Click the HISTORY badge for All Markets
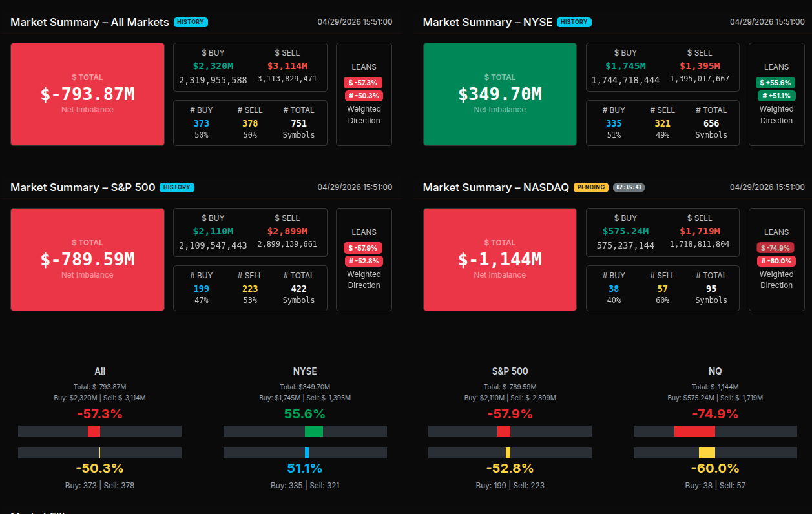Viewport: 812px width, 514px height. 191,22
